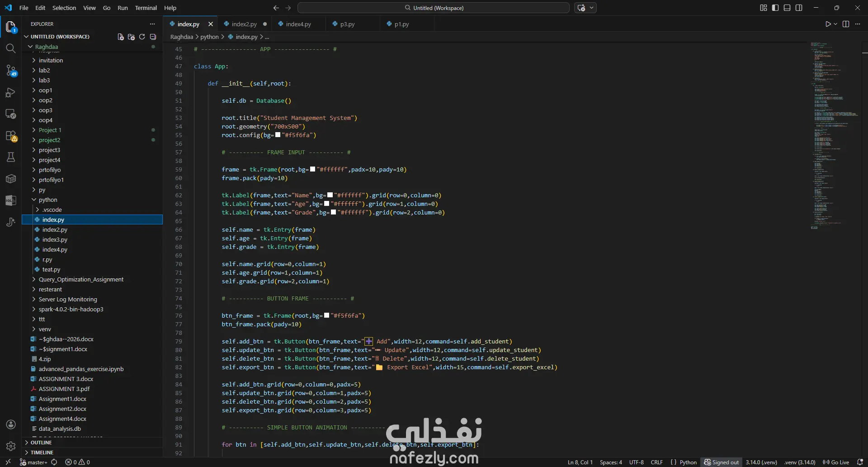Toggle the bottom panel visibility
The image size is (868, 467).
(787, 8)
